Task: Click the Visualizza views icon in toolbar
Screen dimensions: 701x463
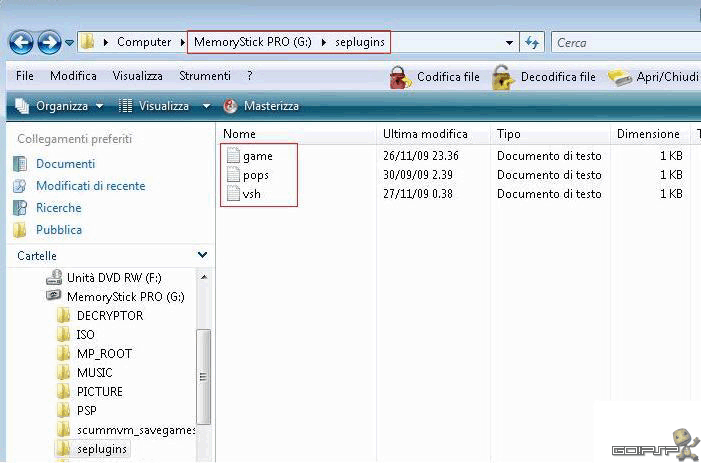Action: [125, 106]
